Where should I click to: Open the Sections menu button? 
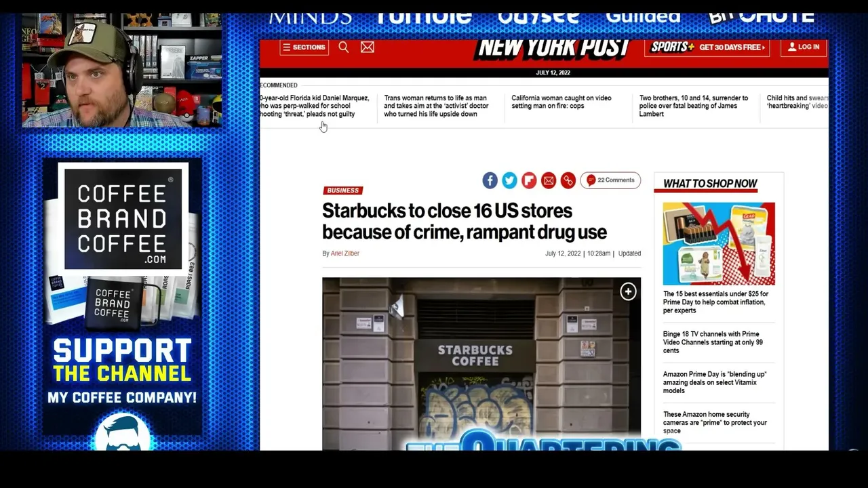tap(304, 47)
